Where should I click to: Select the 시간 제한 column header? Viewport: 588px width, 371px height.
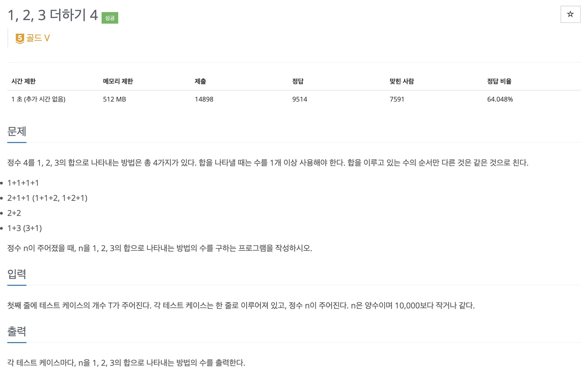[x=23, y=81]
